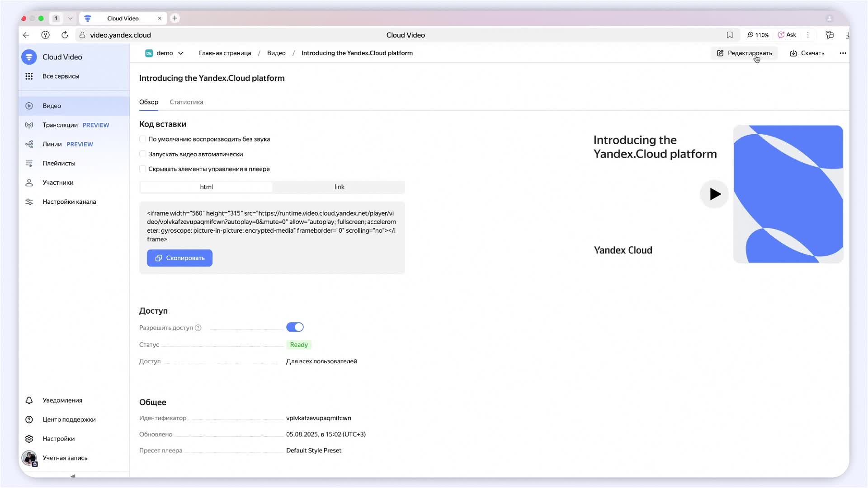
Task: Click Default Style Preset value
Action: (x=313, y=450)
